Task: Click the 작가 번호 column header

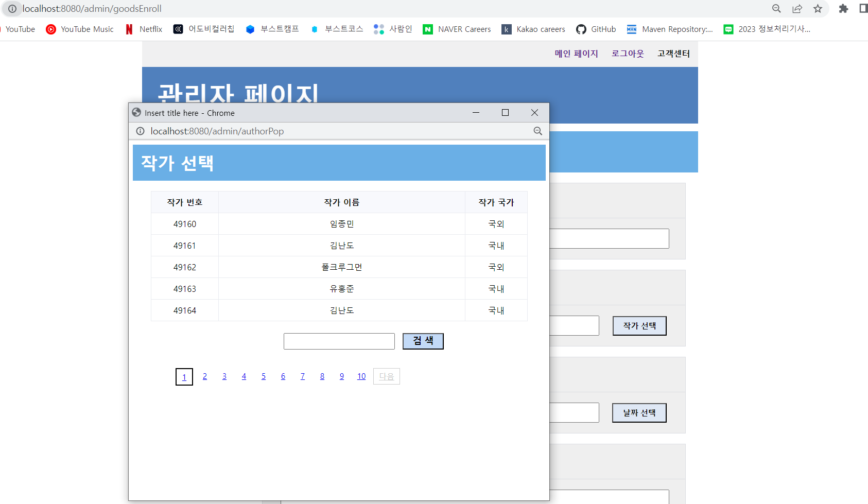Action: pos(185,202)
